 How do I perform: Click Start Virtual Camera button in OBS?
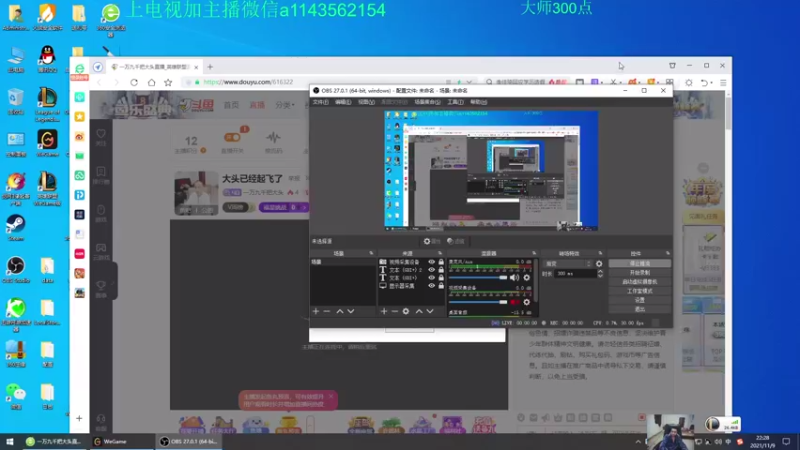coord(640,282)
